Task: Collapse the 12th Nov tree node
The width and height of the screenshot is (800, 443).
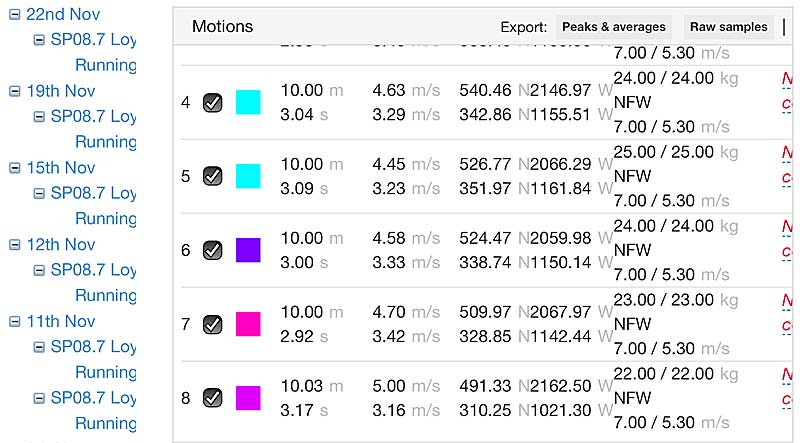Action: point(15,245)
